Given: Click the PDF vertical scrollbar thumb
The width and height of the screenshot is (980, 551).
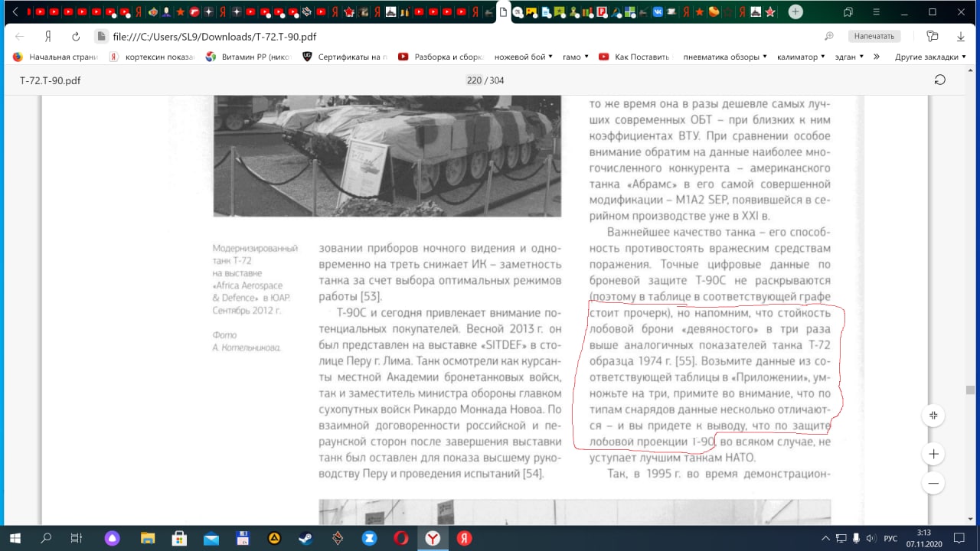Looking at the screenshot, I should 971,390.
